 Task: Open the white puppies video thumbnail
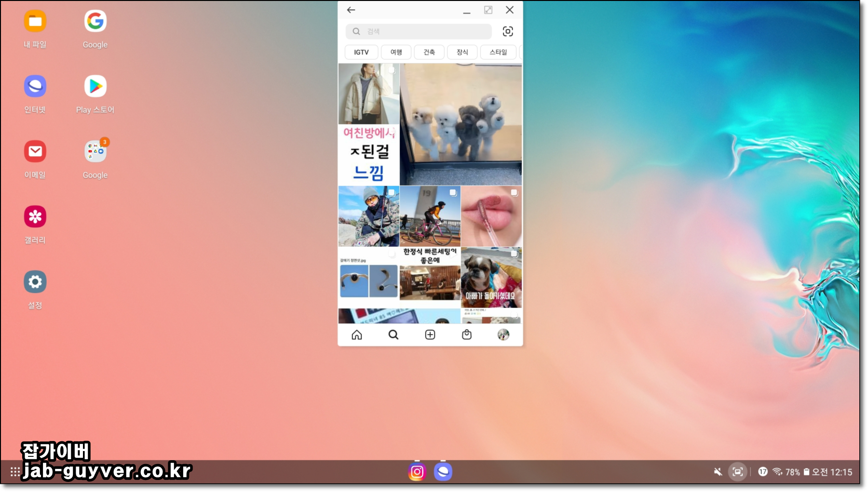click(x=460, y=124)
